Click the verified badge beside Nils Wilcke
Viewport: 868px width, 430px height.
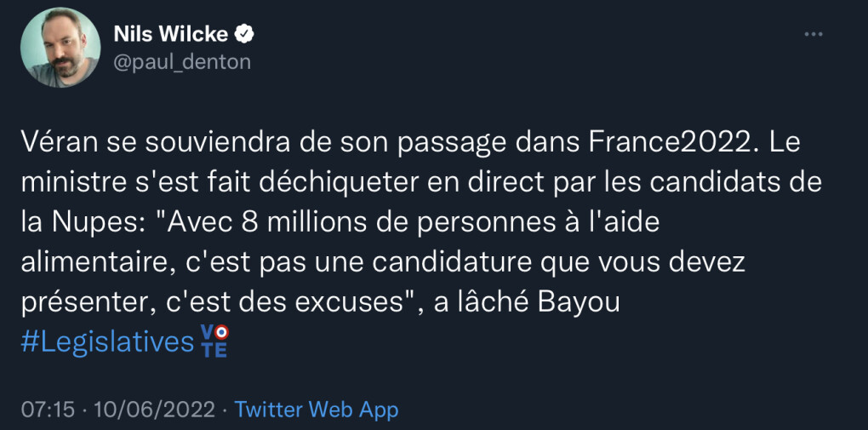(244, 34)
